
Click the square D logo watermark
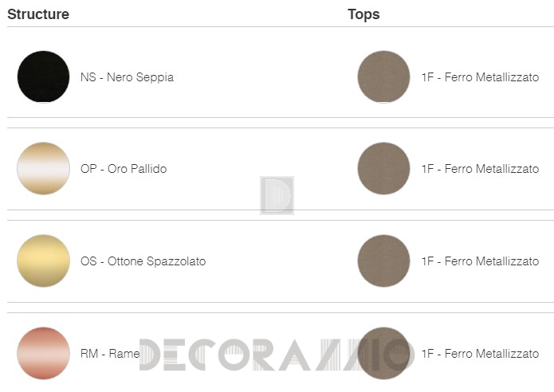277,195
